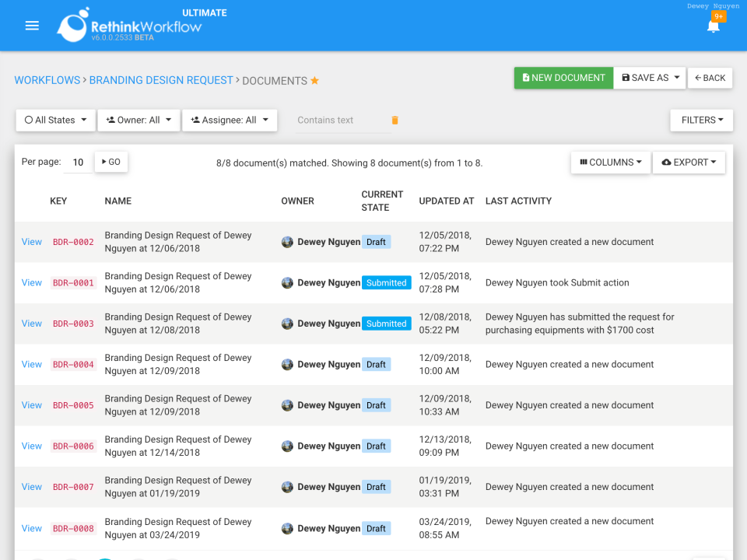Viewport: 747px width, 560px height.
Task: Click the notification bell icon
Action: click(713, 26)
